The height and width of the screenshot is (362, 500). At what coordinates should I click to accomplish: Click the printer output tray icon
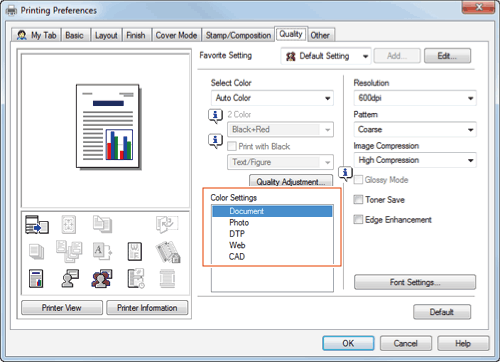pos(37,224)
